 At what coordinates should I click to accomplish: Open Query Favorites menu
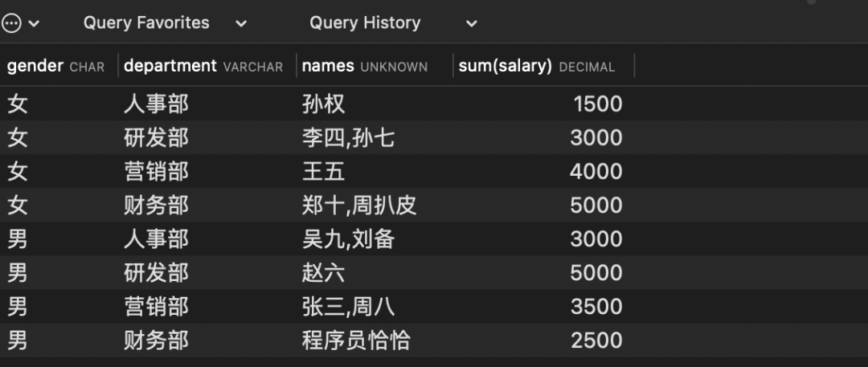[x=146, y=22]
